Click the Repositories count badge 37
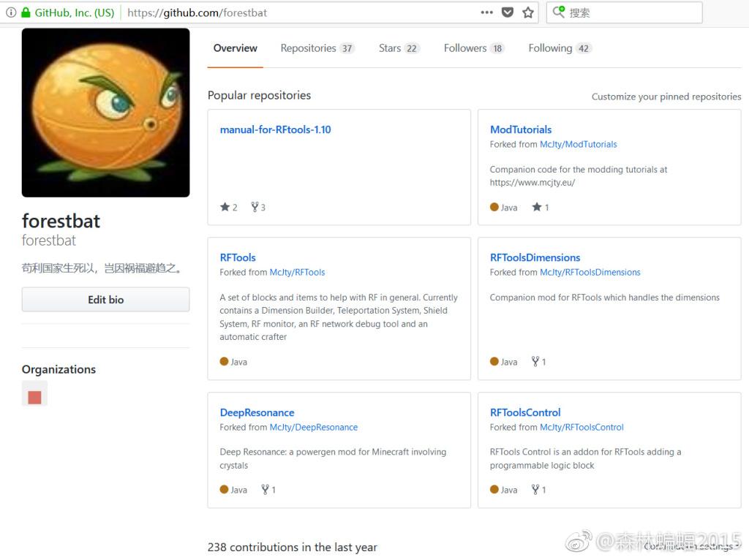 point(347,48)
